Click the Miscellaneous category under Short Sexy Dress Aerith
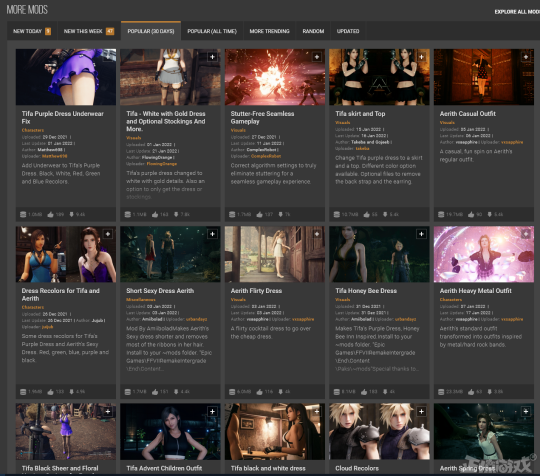 (x=141, y=300)
